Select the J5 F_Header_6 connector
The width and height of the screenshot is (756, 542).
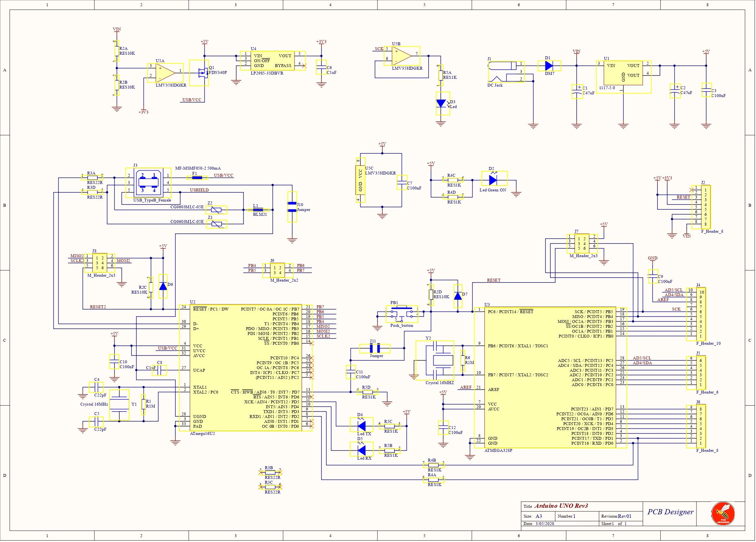coord(696,373)
